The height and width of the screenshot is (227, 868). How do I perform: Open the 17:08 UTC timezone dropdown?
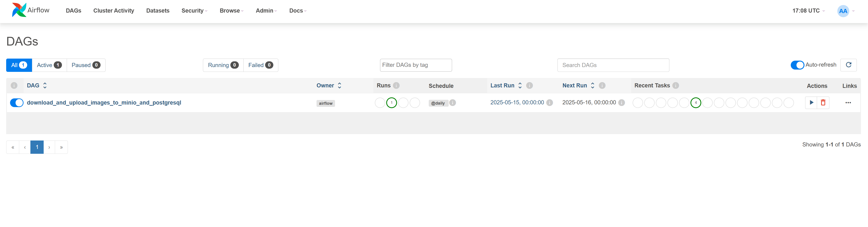(808, 11)
